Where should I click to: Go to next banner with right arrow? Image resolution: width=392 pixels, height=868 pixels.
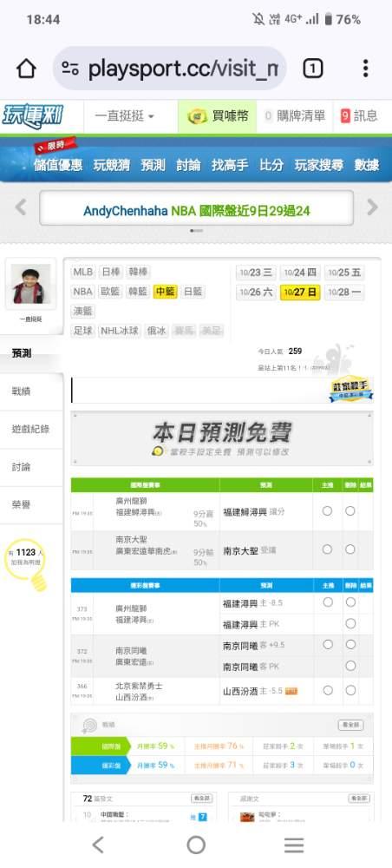tap(373, 207)
